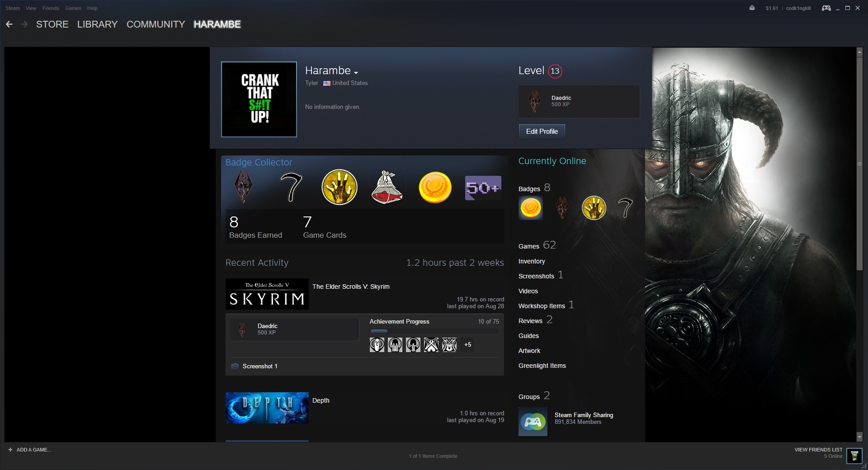The image size is (868, 470).
Task: Open the sack and red fish badge
Action: point(387,187)
